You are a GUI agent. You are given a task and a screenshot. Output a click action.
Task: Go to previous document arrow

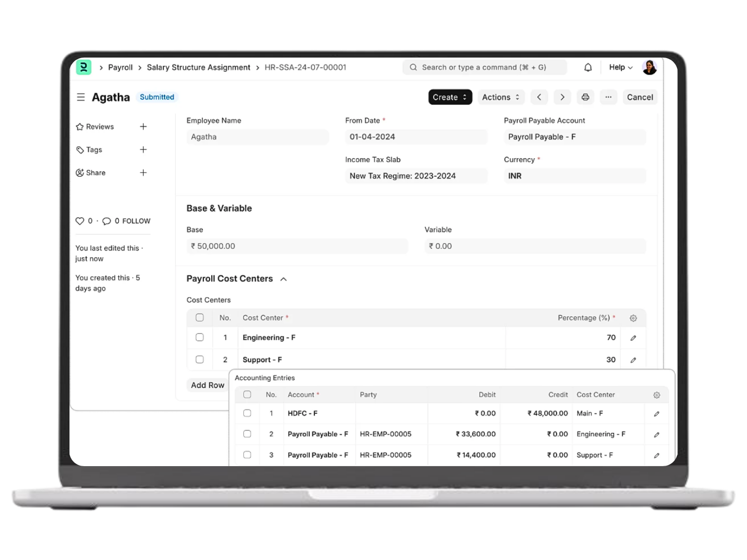[x=539, y=97]
